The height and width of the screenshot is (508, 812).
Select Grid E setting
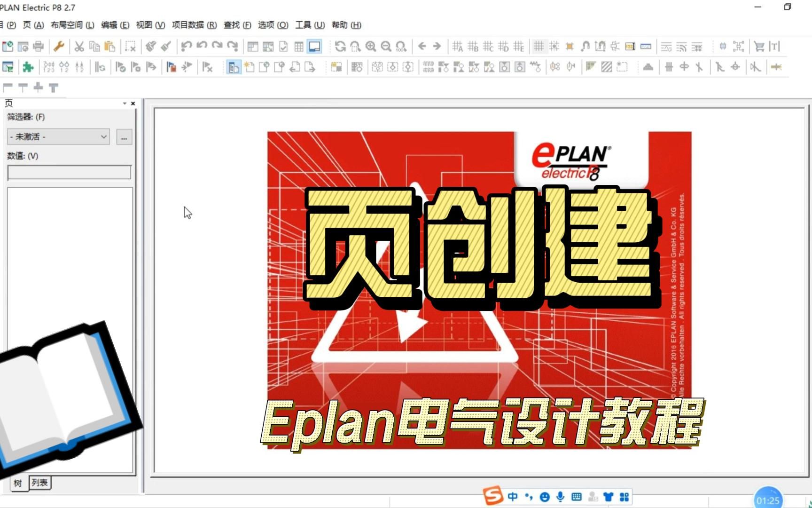pyautogui.click(x=518, y=46)
